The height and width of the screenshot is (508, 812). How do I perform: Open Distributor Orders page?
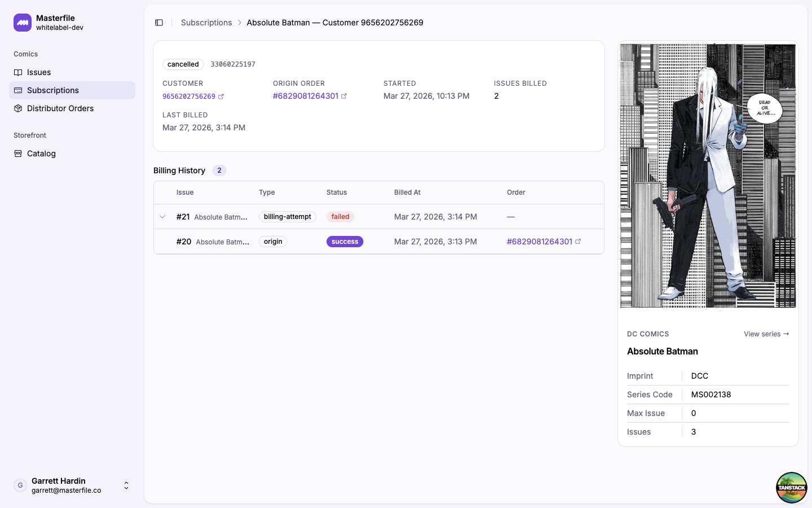click(72, 108)
